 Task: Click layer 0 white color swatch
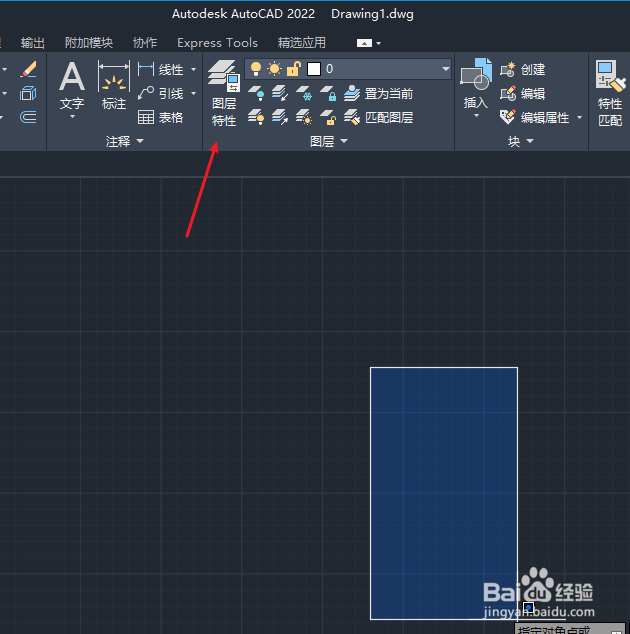tap(314, 69)
